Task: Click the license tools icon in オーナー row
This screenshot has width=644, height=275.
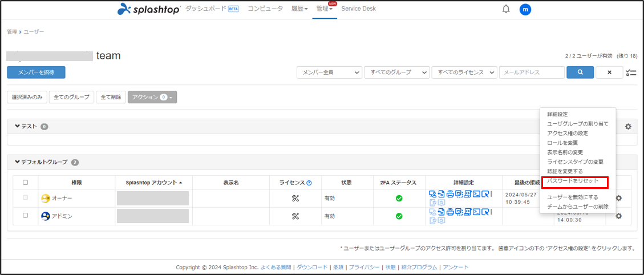Action: click(295, 198)
